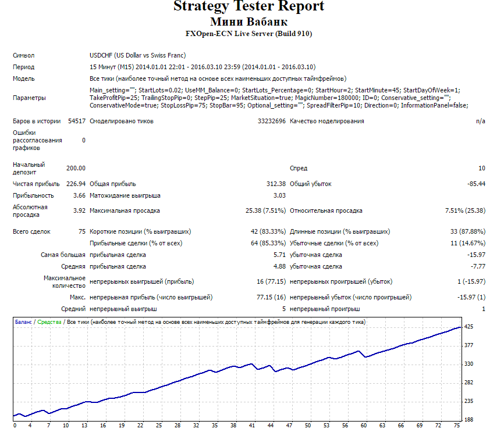
Task: Select maximal consecutive profit '77.15 (16)'
Action: point(271,298)
